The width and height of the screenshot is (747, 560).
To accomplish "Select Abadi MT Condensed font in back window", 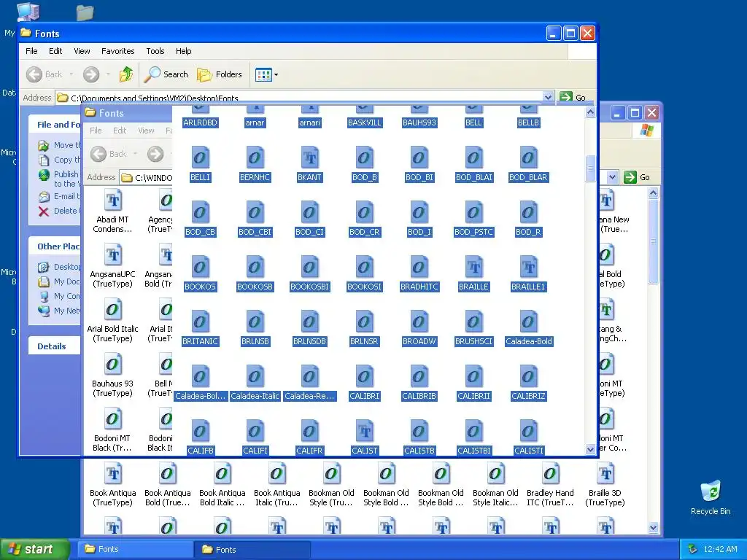I will pyautogui.click(x=113, y=201).
